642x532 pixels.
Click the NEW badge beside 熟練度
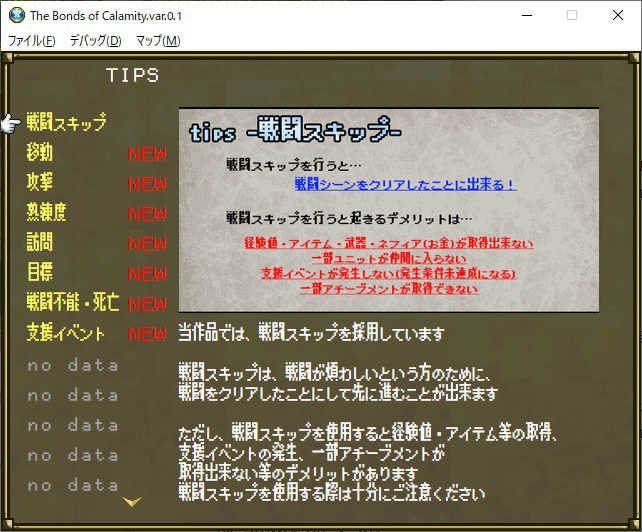pyautogui.click(x=147, y=214)
